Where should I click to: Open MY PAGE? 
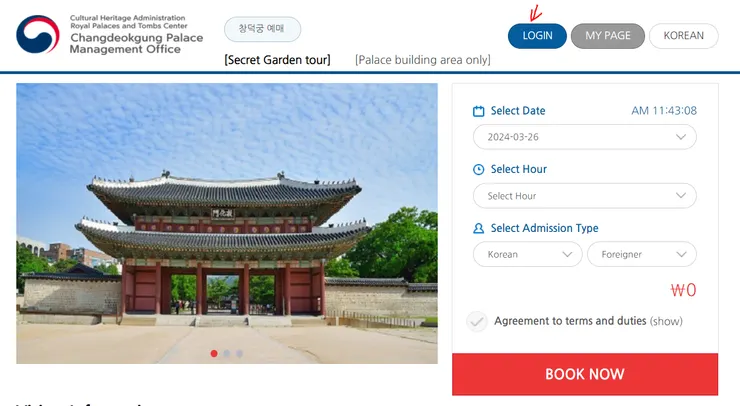pyautogui.click(x=608, y=36)
